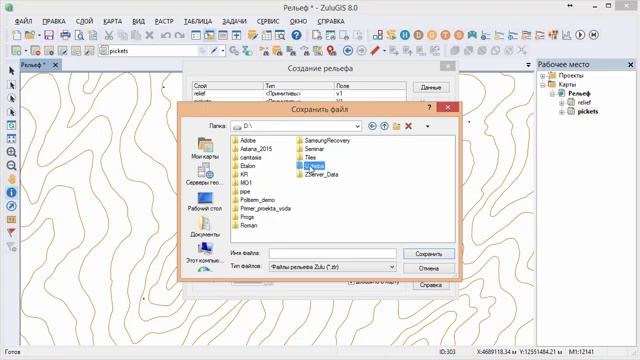Click the Имя файла input field
The width and height of the screenshot is (640, 360).
332,253
